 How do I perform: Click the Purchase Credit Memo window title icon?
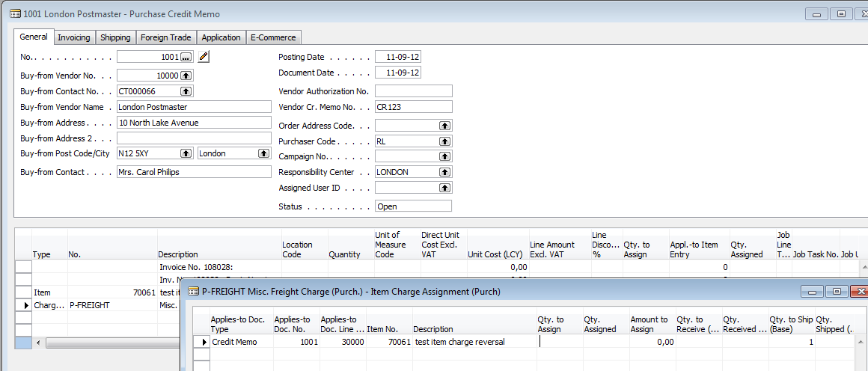(x=14, y=14)
